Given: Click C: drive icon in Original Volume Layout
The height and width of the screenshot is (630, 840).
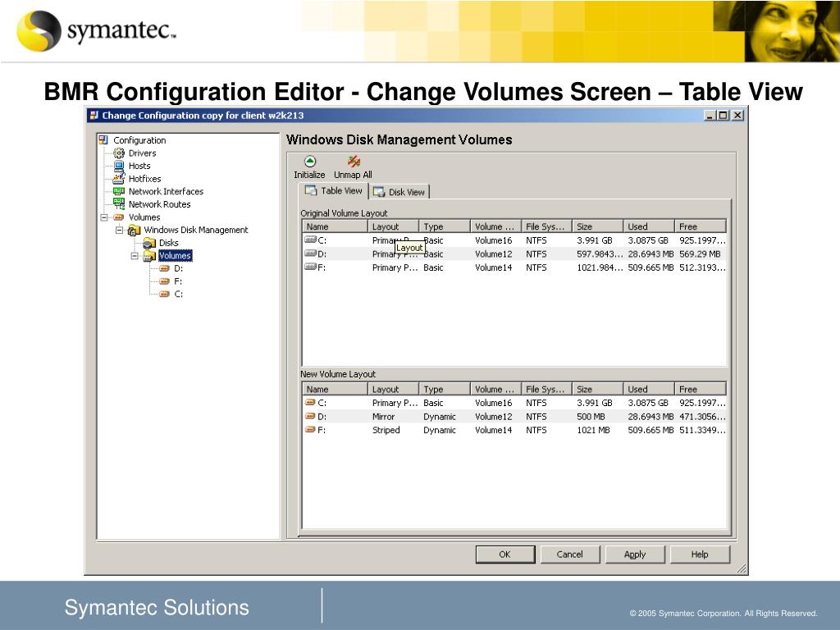Looking at the screenshot, I should [x=311, y=240].
